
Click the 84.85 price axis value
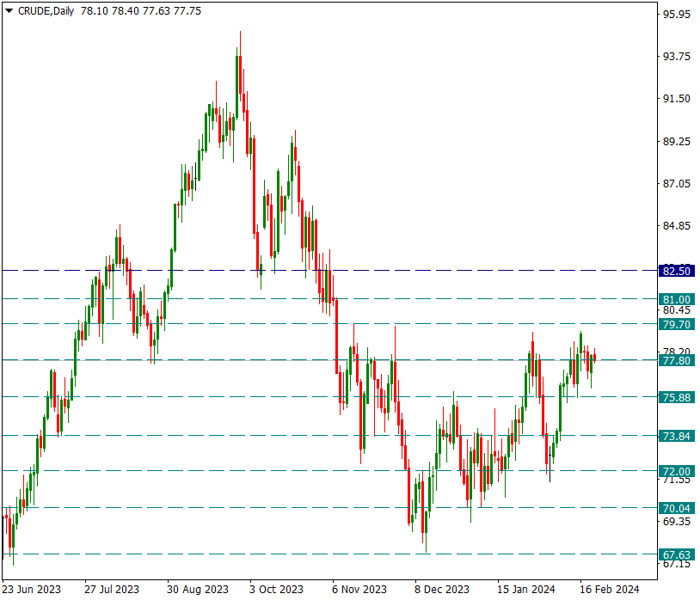676,226
